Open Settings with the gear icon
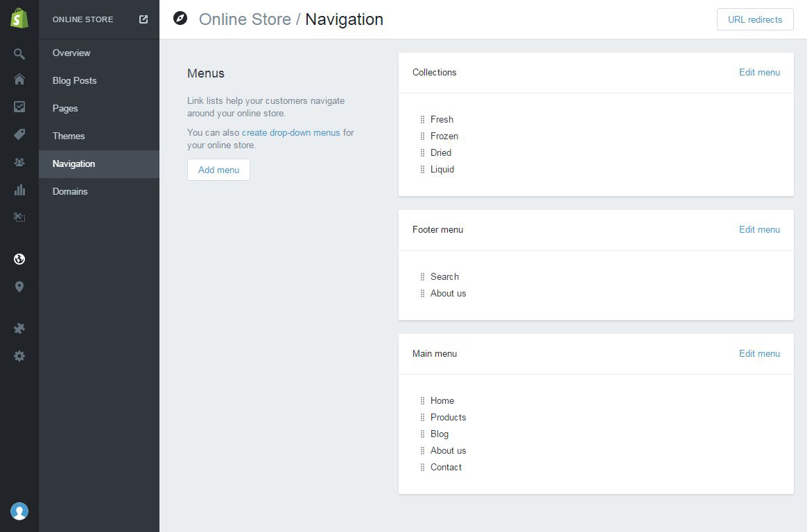The width and height of the screenshot is (807, 532). [x=19, y=356]
